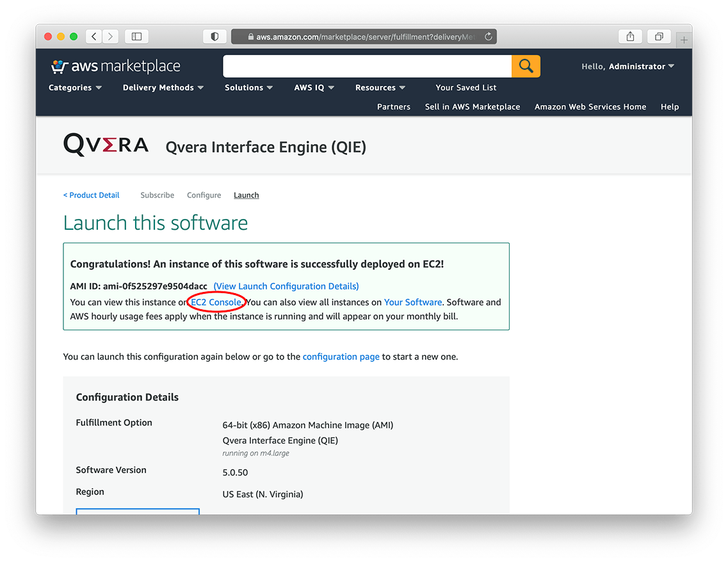Open View Launch Configuration Details link
728x562 pixels.
(286, 286)
